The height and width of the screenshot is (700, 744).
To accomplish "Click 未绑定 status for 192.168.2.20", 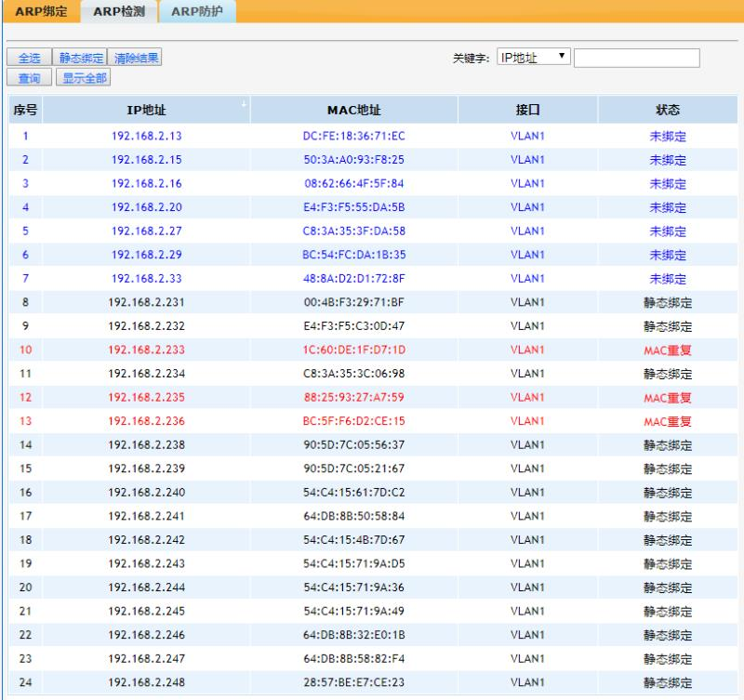I will [x=667, y=207].
